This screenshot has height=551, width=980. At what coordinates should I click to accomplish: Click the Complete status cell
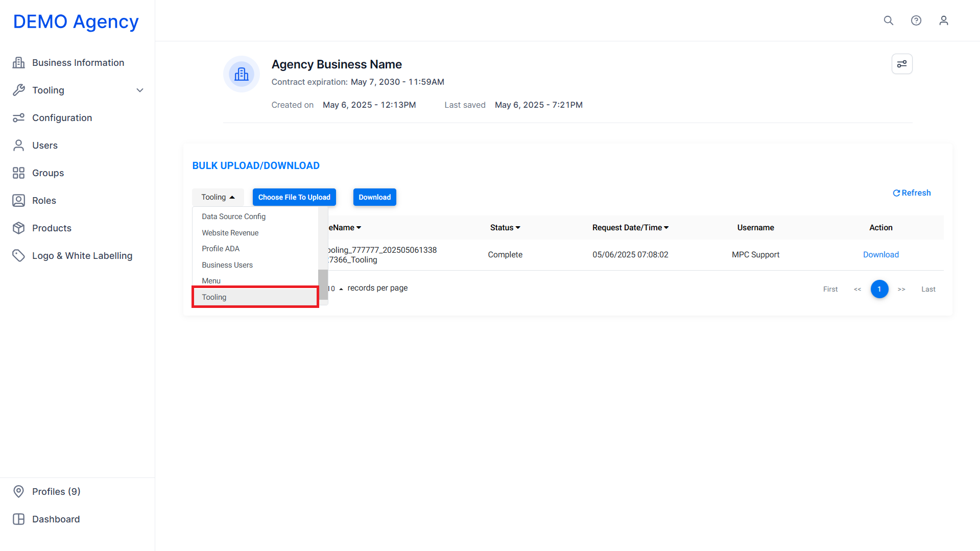click(x=505, y=255)
